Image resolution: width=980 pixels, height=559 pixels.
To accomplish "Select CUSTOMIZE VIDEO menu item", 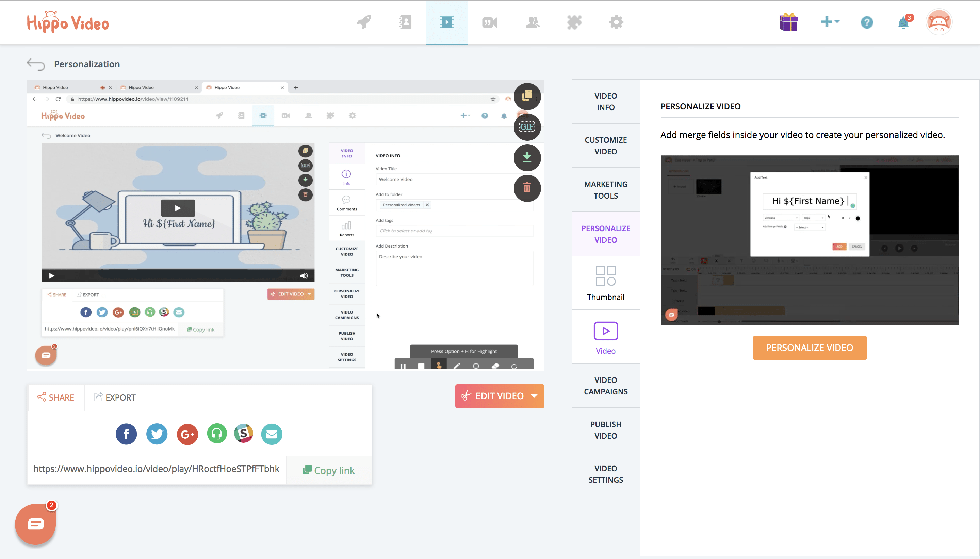I will [x=605, y=145].
